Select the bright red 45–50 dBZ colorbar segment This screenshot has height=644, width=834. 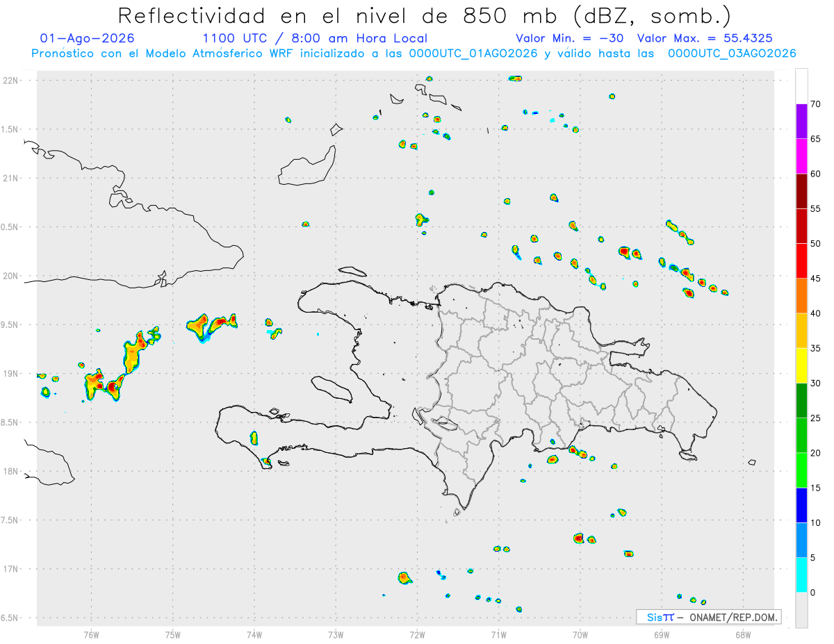click(x=801, y=261)
